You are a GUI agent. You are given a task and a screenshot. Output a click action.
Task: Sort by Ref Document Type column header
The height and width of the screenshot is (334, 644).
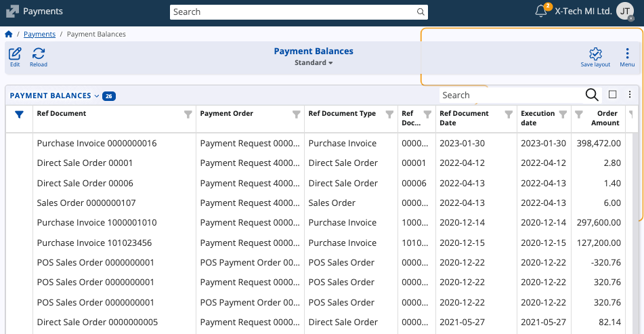[x=342, y=114]
